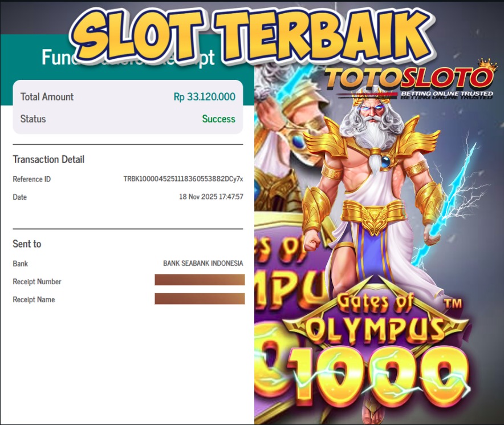
Task: Click the Zeus character's face
Action: pos(372,112)
